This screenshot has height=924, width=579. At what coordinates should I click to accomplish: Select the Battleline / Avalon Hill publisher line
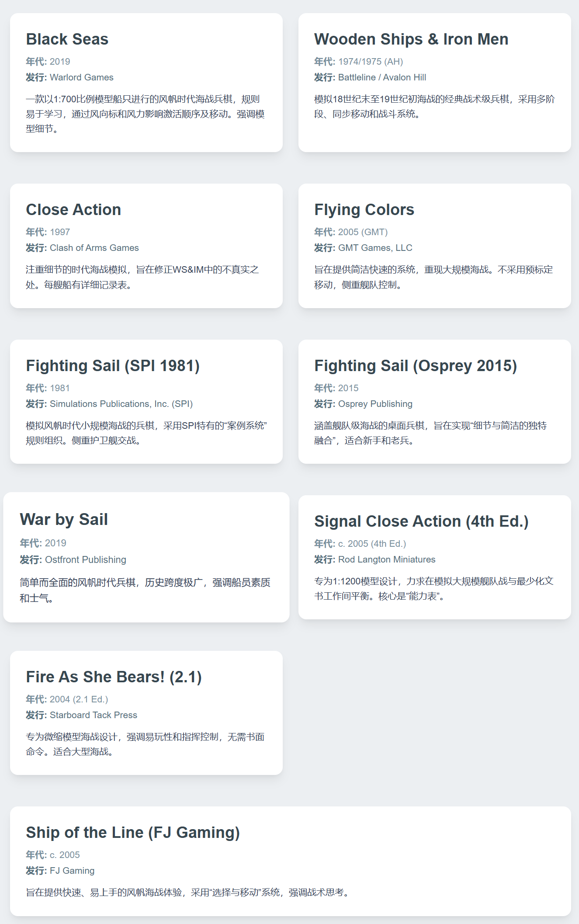coord(370,77)
